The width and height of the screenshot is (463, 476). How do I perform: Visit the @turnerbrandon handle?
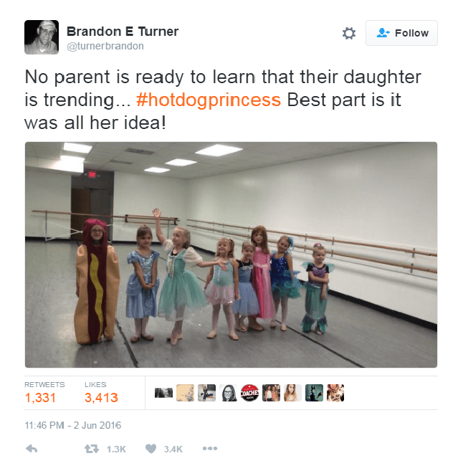(x=105, y=46)
